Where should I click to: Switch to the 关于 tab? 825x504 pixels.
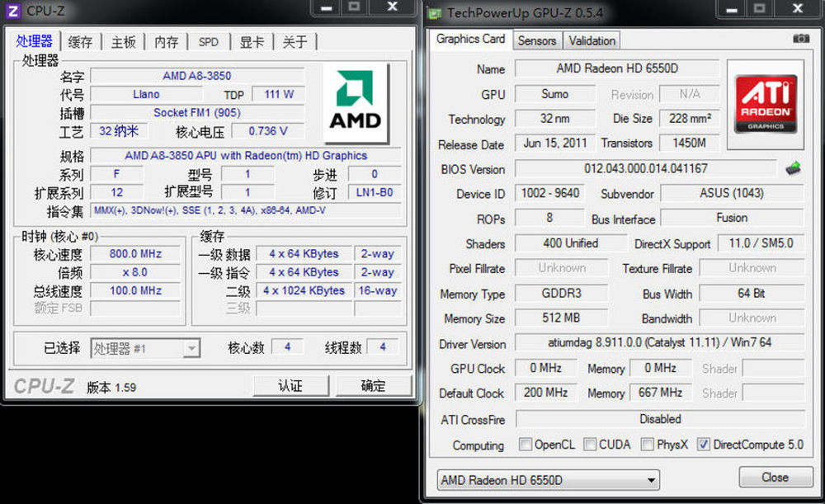point(295,41)
